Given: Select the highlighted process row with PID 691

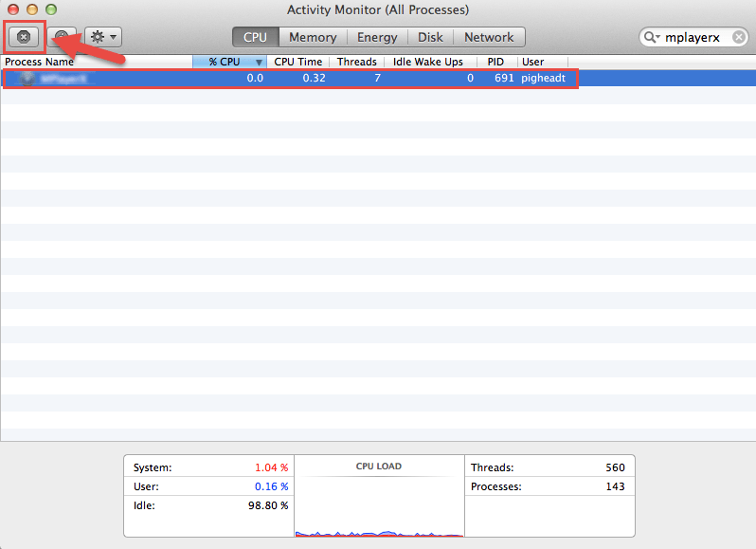Looking at the screenshot, I should click(284, 79).
